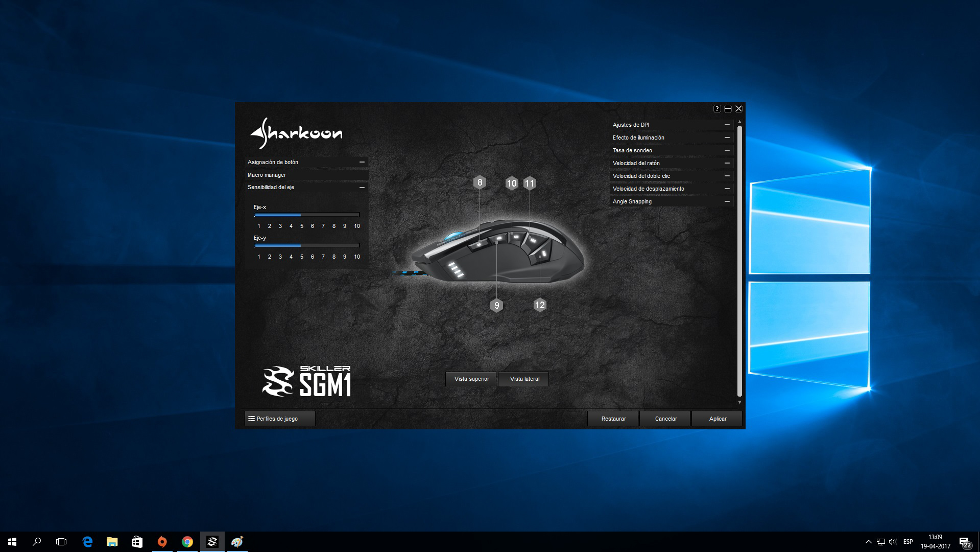Expand Velocidad de desplazamiento section
Screen dimensions: 980x552
pyautogui.click(x=672, y=189)
